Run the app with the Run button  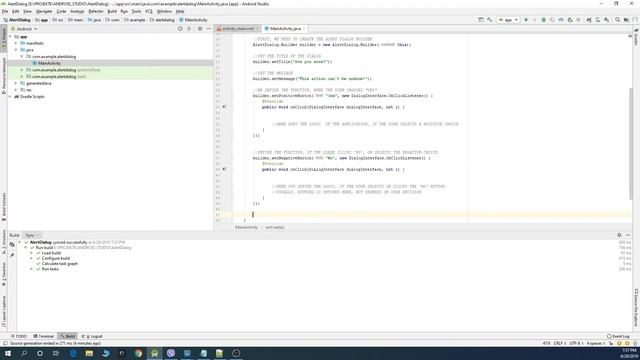click(x=526, y=20)
